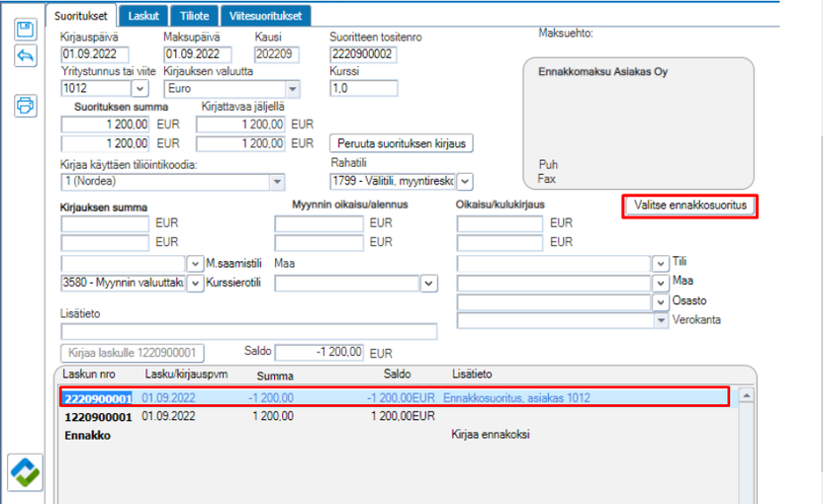
Task: Click the Lisätieto text field
Action: tap(248, 331)
